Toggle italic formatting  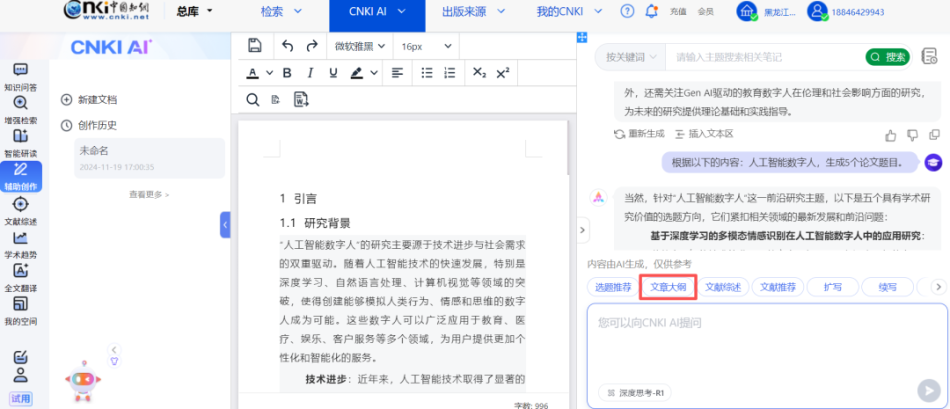point(310,73)
